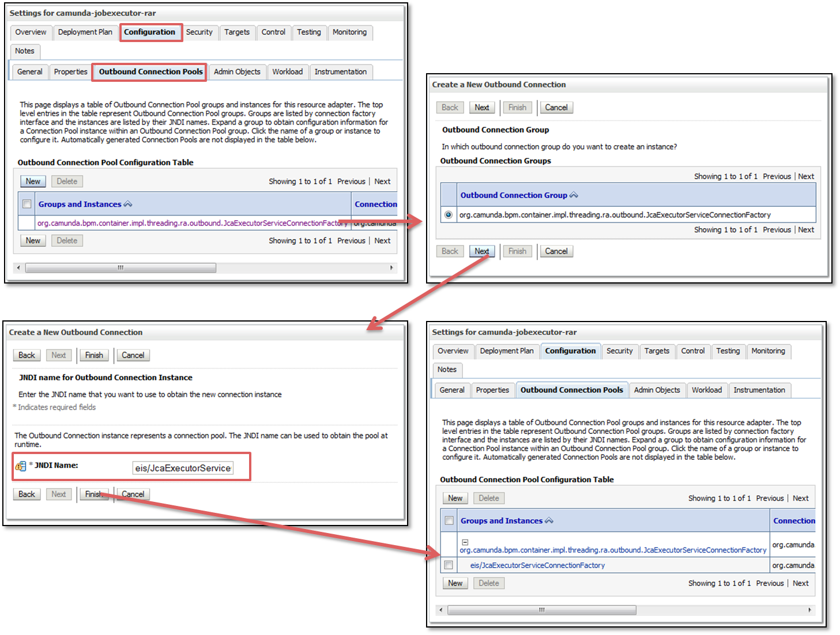Click New below the table in lower Settings panel
Viewport: 840px width, 635px height.
point(455,584)
